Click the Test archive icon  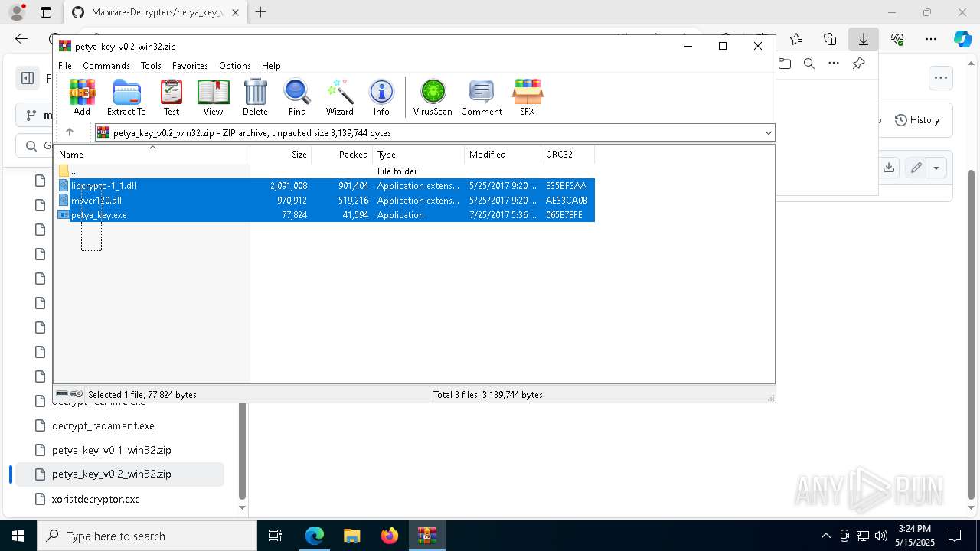click(171, 97)
